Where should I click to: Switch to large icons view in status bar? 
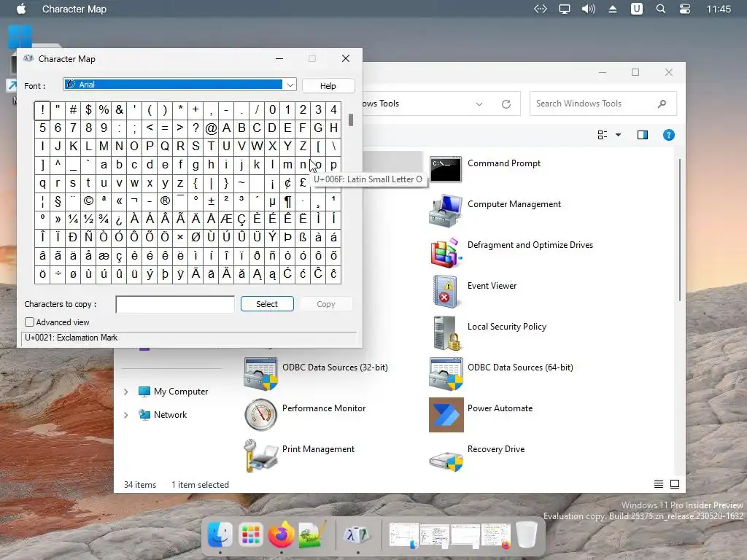675,484
